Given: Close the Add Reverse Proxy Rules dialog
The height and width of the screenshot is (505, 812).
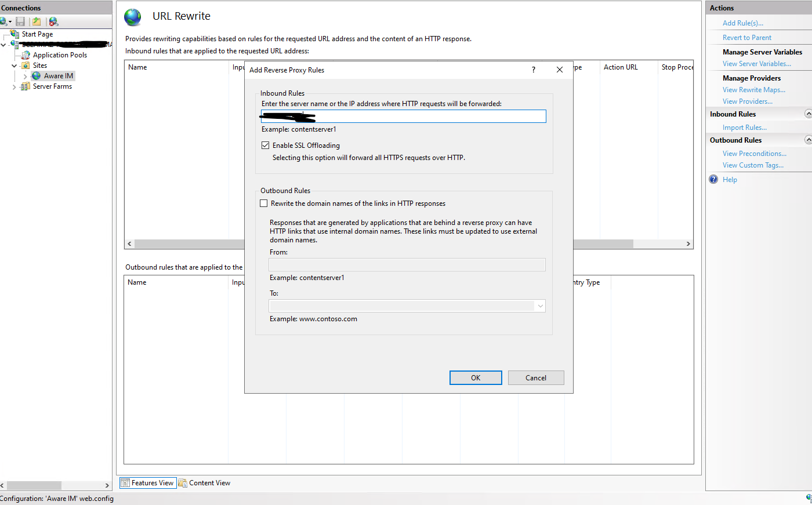Looking at the screenshot, I should pos(560,70).
